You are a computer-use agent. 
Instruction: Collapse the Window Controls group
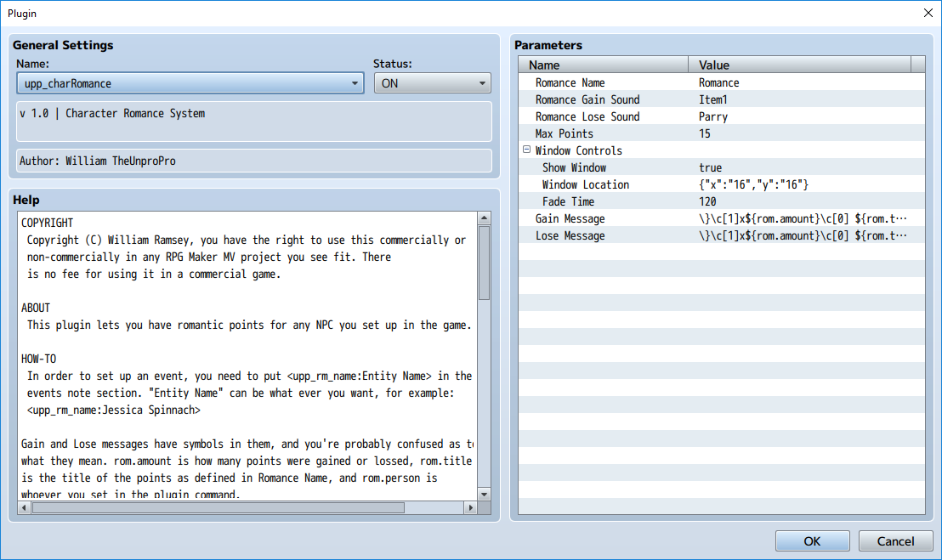(526, 150)
